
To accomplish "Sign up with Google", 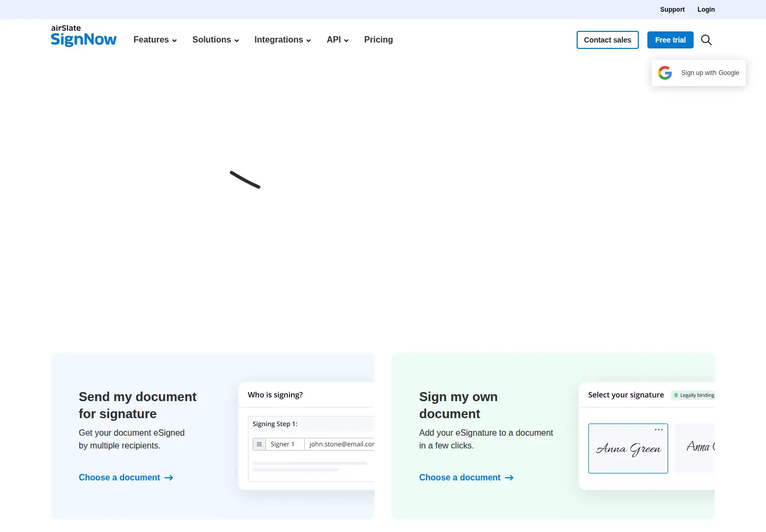I will click(x=698, y=73).
